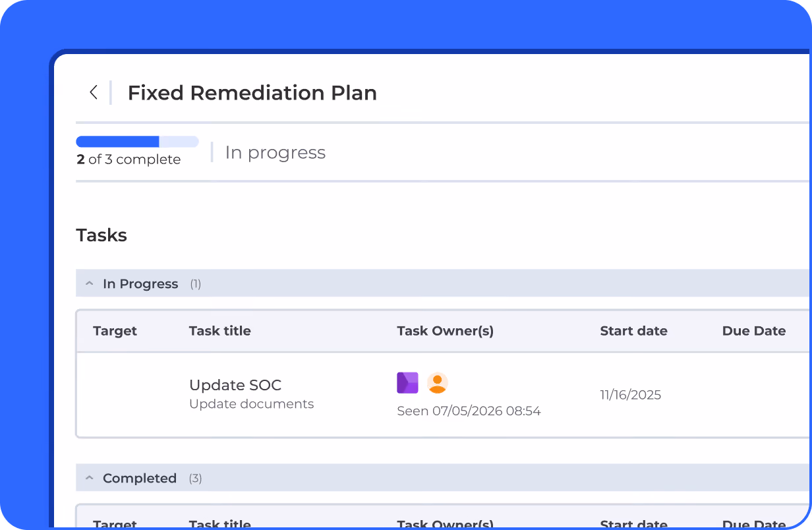Click the Fixed Remediation Plan title
Image resolution: width=812 pixels, height=530 pixels.
point(252,93)
